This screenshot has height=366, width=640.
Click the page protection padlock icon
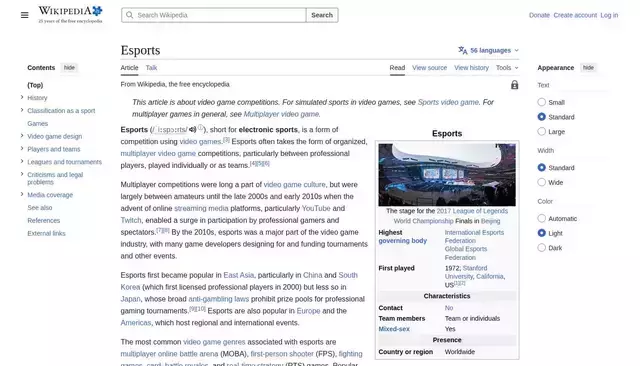514,84
